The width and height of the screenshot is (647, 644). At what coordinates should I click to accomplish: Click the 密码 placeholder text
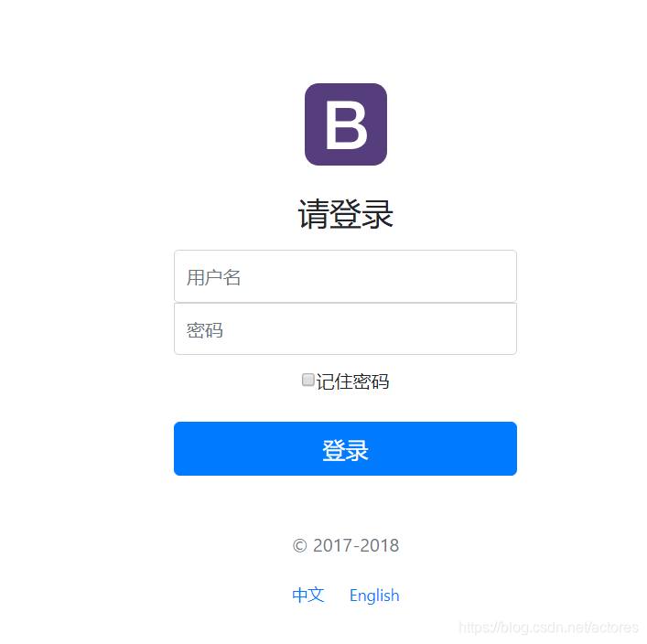pos(205,330)
